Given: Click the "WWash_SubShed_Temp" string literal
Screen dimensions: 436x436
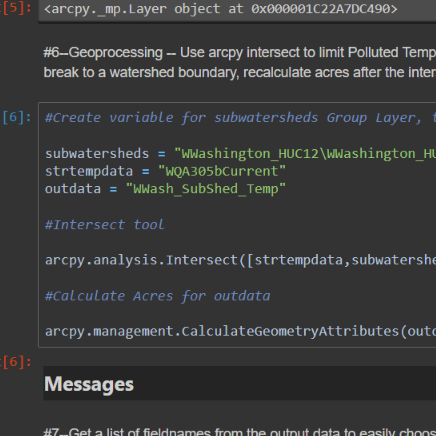Looking at the screenshot, I should pos(206,189).
